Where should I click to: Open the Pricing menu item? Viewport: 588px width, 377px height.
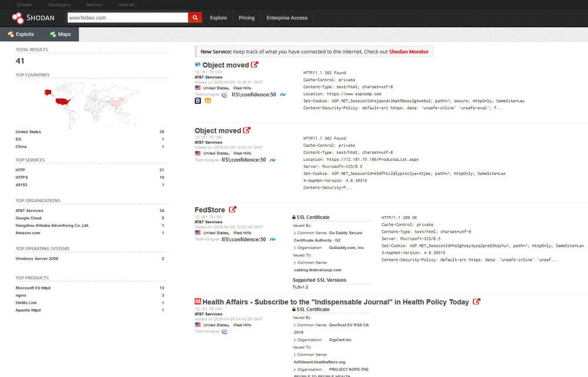click(246, 18)
